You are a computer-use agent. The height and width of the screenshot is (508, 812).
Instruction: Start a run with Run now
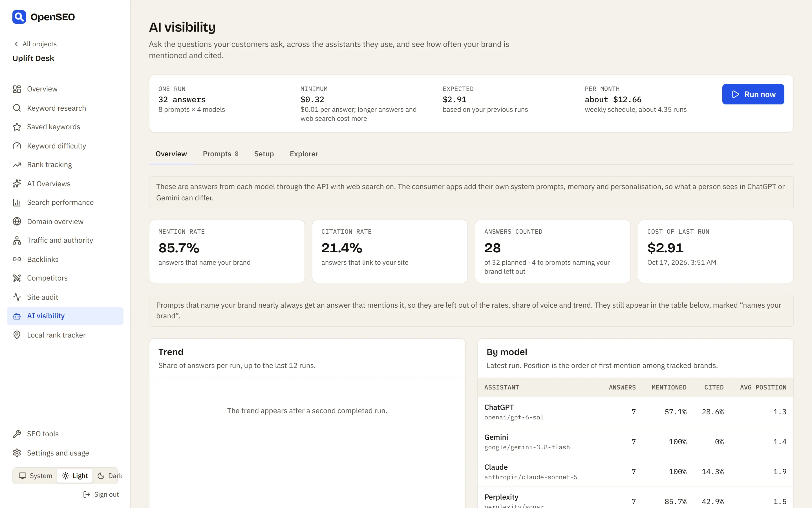point(753,94)
